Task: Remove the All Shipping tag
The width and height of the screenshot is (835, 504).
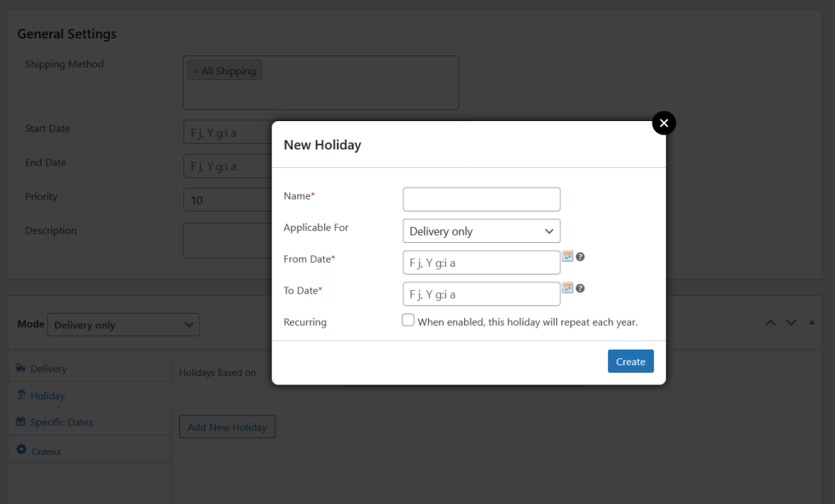Action: [x=196, y=72]
